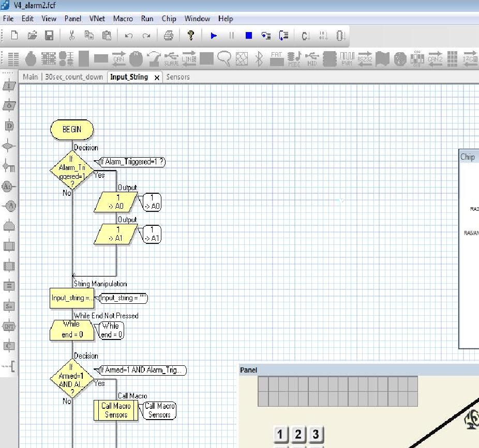Select the While end = 0 loop block

(x=72, y=330)
